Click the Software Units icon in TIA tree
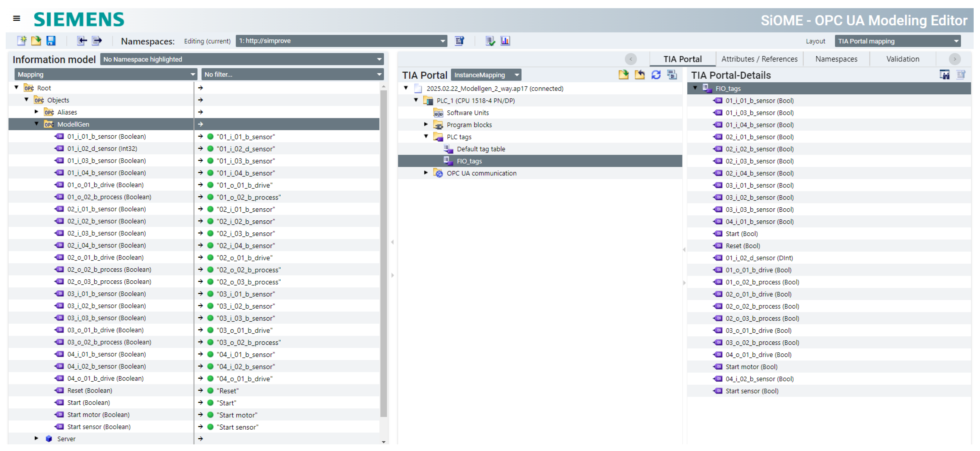Screen dimensions: 980x451 (x=438, y=113)
